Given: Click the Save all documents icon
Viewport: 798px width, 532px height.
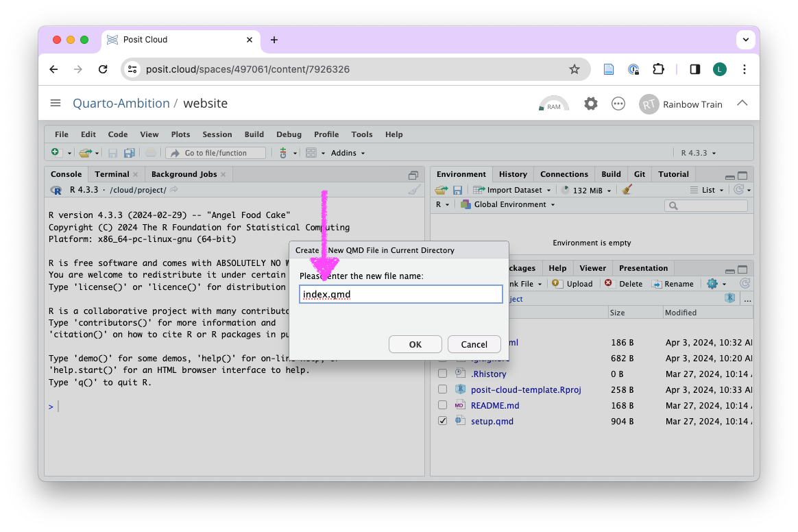Looking at the screenshot, I should 129,153.
